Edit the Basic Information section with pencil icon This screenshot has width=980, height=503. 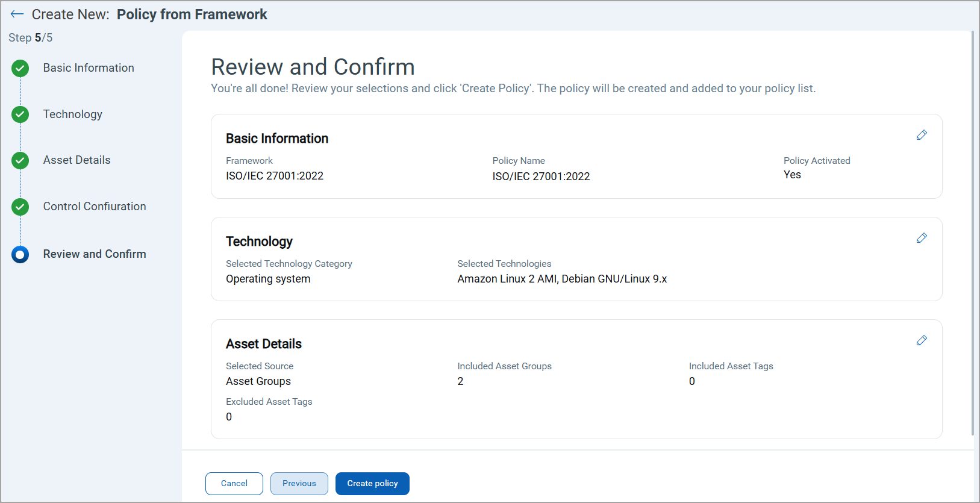coord(921,135)
